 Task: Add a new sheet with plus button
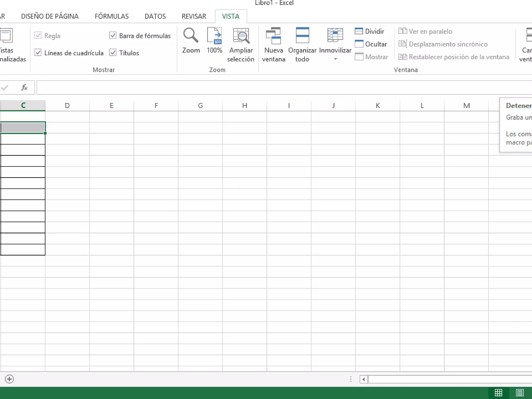click(x=9, y=379)
